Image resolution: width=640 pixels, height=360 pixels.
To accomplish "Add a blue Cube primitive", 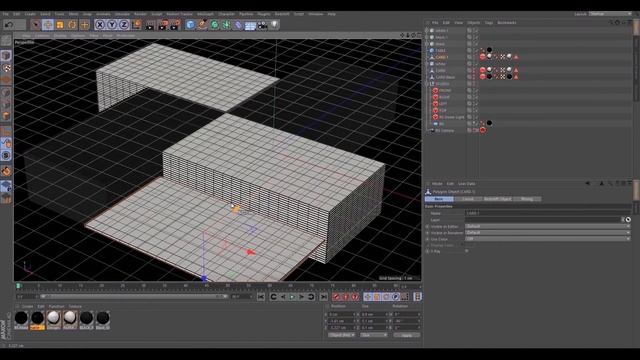I will pos(190,25).
